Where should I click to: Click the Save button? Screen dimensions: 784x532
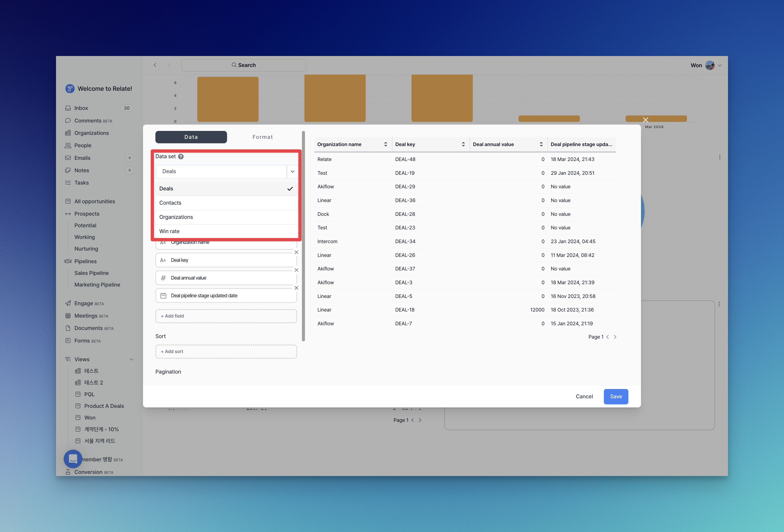click(x=616, y=396)
